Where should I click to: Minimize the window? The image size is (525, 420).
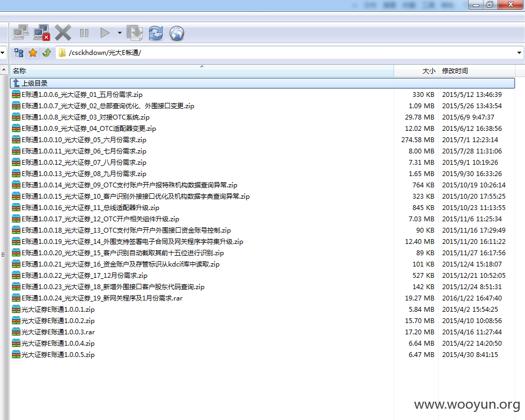476,5
